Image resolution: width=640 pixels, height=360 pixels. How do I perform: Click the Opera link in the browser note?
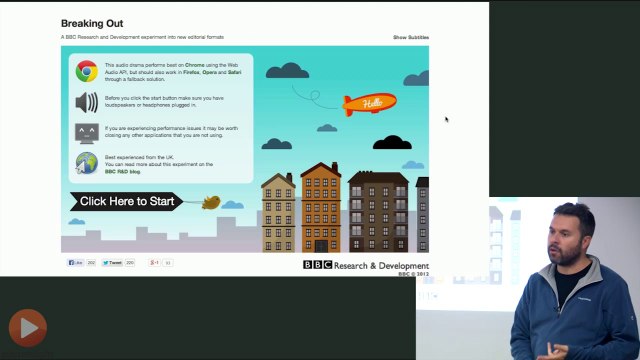(x=209, y=72)
